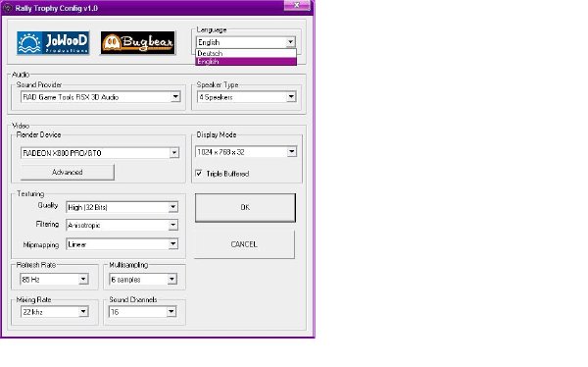Confirm settings with the OK button
Image resolution: width=588 pixels, height=367 pixels.
(x=245, y=207)
